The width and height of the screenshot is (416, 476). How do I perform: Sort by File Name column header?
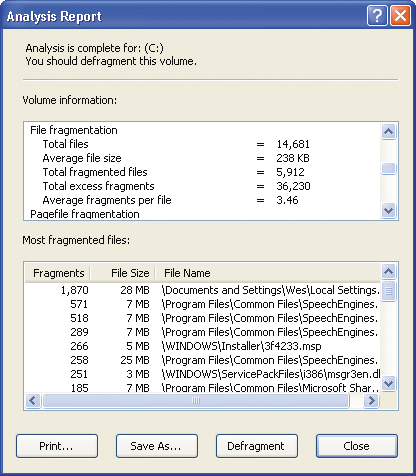(x=268, y=273)
